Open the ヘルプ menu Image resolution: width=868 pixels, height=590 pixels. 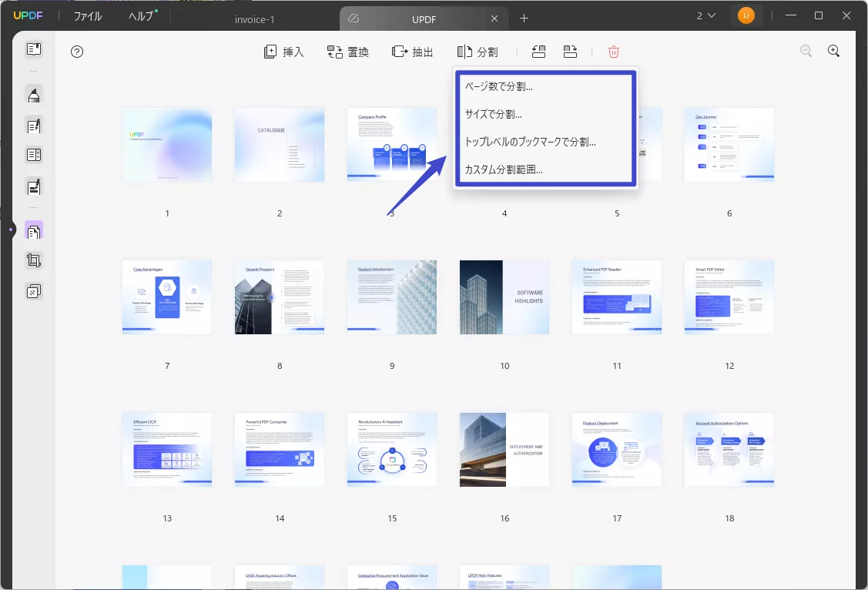[x=141, y=16]
